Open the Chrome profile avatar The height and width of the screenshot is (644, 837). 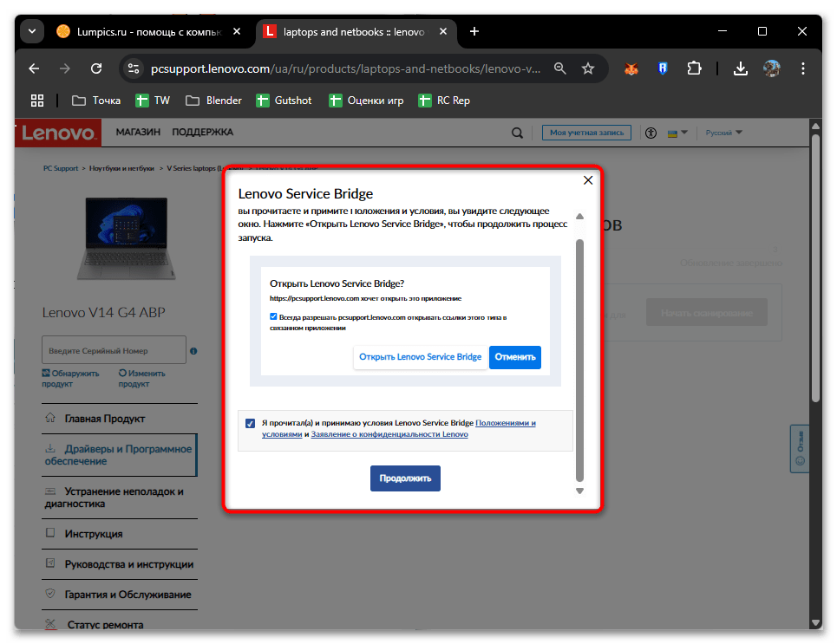pyautogui.click(x=771, y=68)
